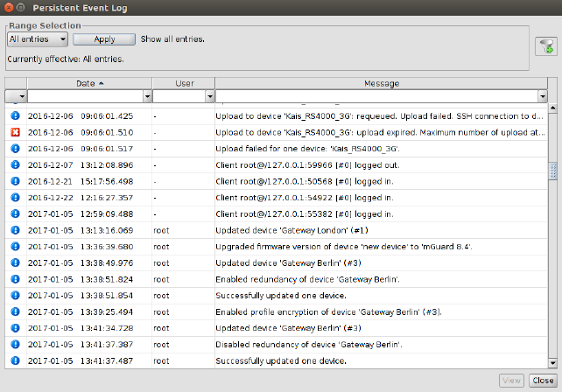Image resolution: width=562 pixels, height=392 pixels.
Task: Click info icon of the upgraded firmware row
Action: (x=15, y=247)
